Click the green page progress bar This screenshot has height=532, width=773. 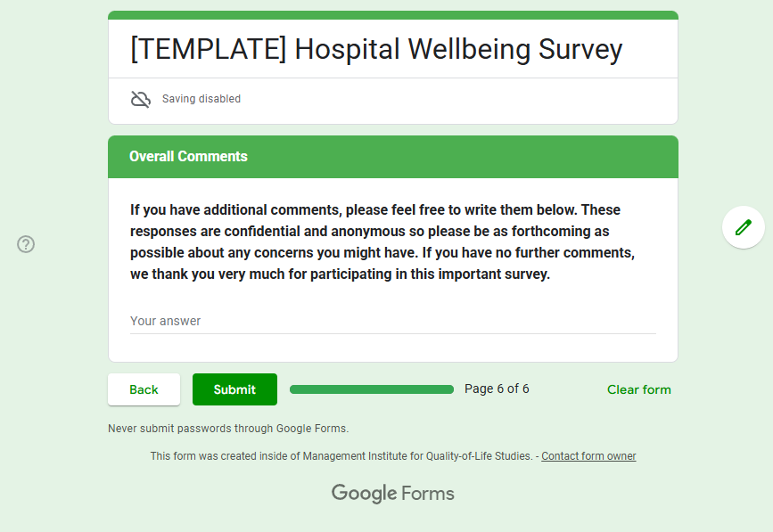pyautogui.click(x=372, y=389)
